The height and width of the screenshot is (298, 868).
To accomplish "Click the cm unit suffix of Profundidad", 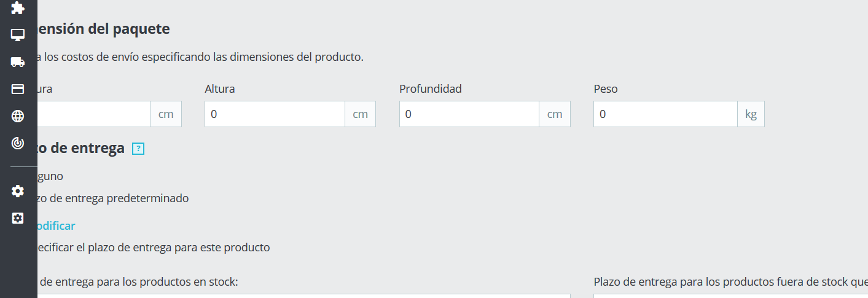I will [x=555, y=114].
